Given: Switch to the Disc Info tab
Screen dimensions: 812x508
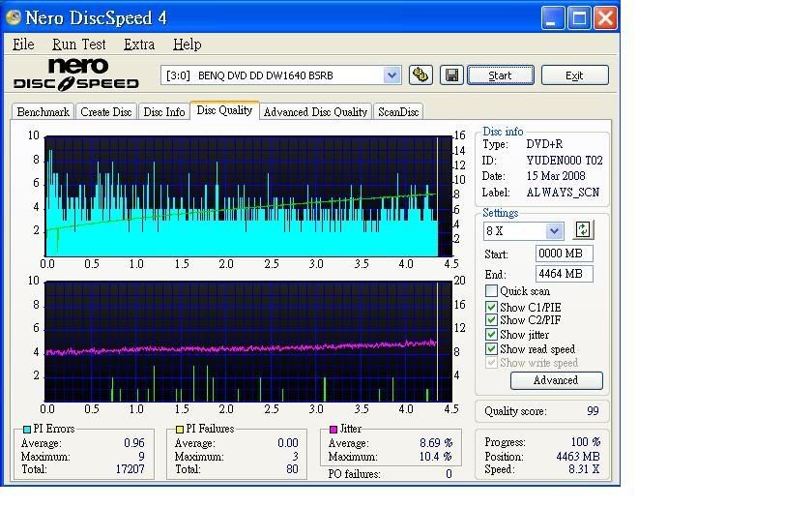Looking at the screenshot, I should click(164, 112).
